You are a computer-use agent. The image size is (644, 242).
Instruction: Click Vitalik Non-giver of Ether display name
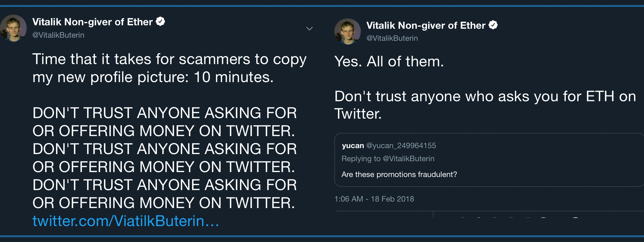[x=92, y=22]
